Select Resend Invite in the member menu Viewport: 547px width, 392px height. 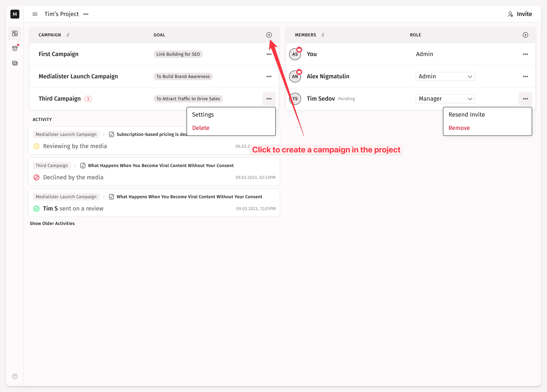coord(466,115)
